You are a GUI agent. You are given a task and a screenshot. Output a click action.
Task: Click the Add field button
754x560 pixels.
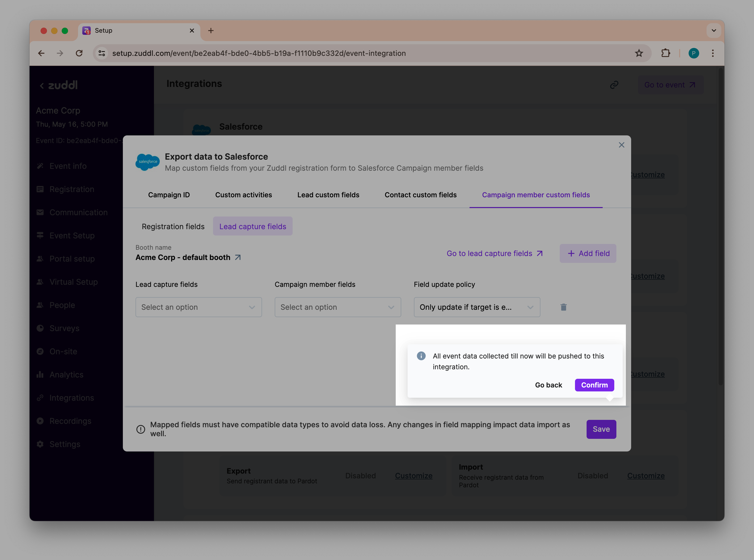point(588,254)
